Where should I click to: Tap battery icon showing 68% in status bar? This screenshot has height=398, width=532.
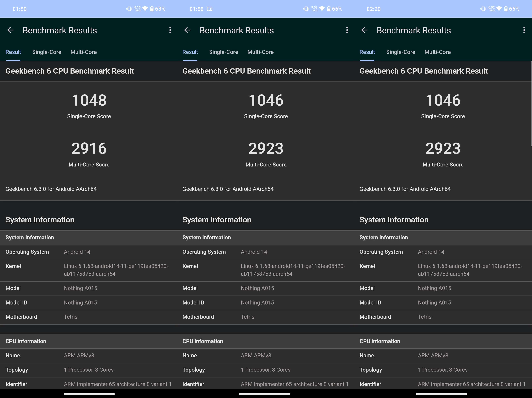coord(152,9)
